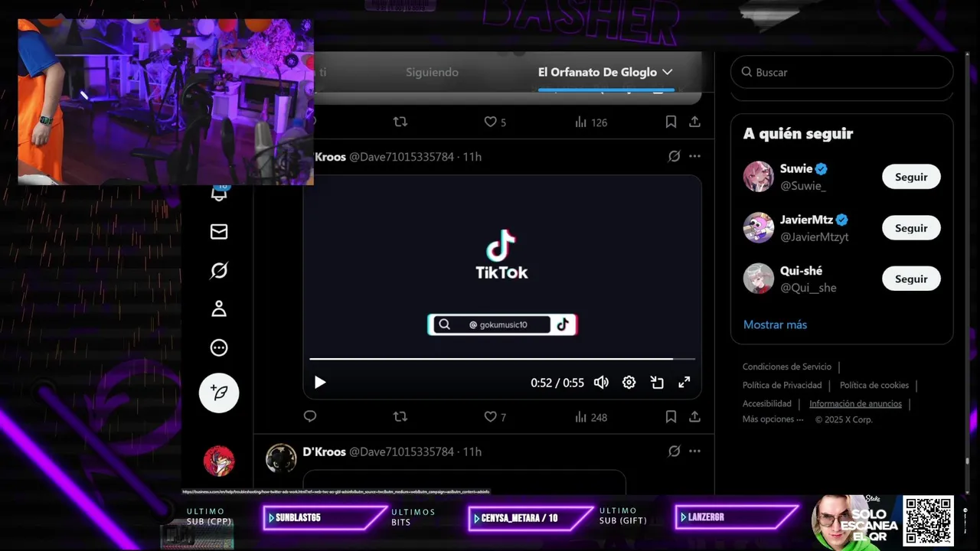
Task: Open Grok icon in left sidebar
Action: [219, 271]
